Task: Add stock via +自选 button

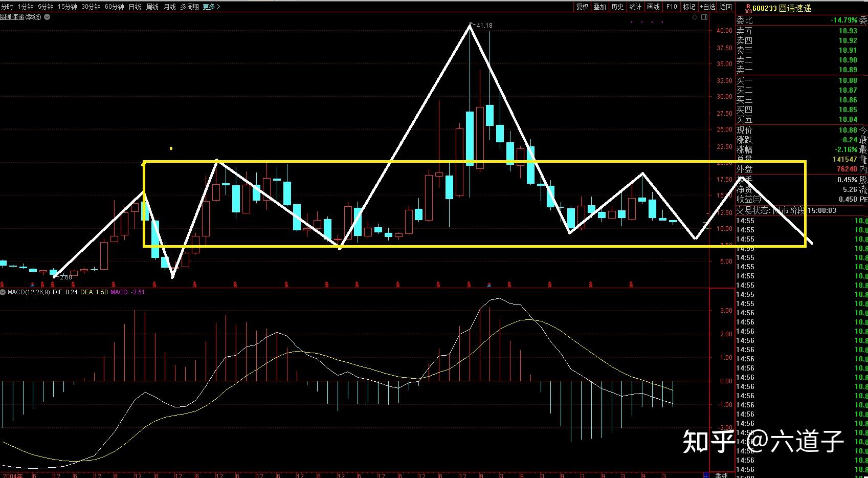Action: 707,7
